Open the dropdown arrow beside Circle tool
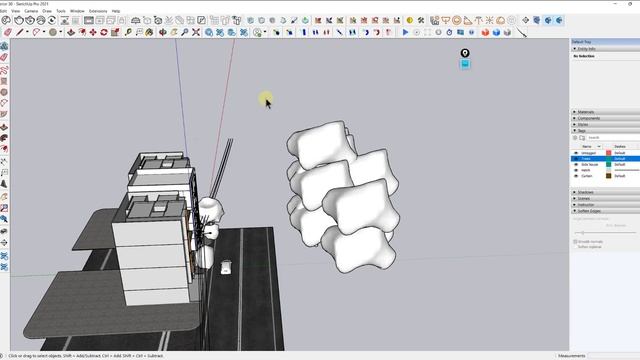Image resolution: width=640 pixels, height=360 pixels. pyautogui.click(x=60, y=32)
